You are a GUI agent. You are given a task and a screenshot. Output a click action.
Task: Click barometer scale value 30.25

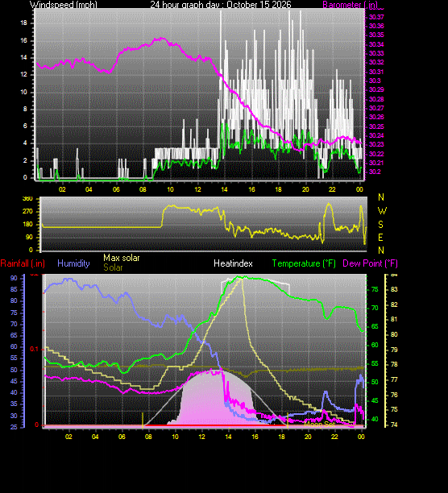376,126
